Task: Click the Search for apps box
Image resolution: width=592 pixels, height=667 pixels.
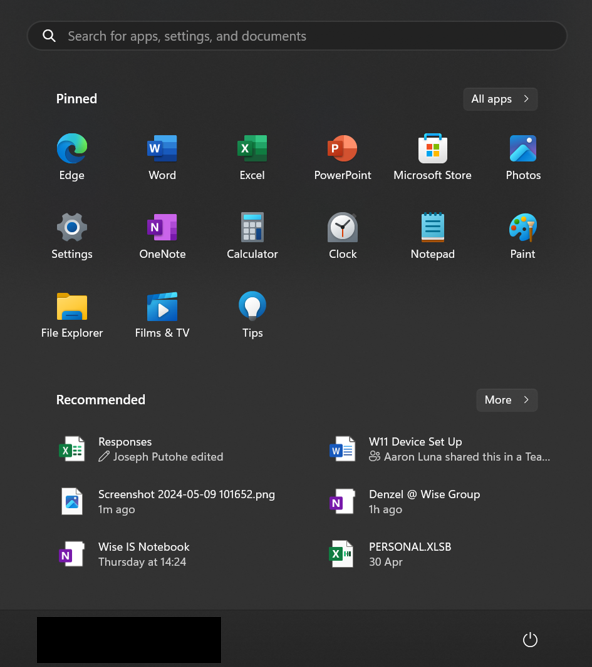Action: (297, 36)
